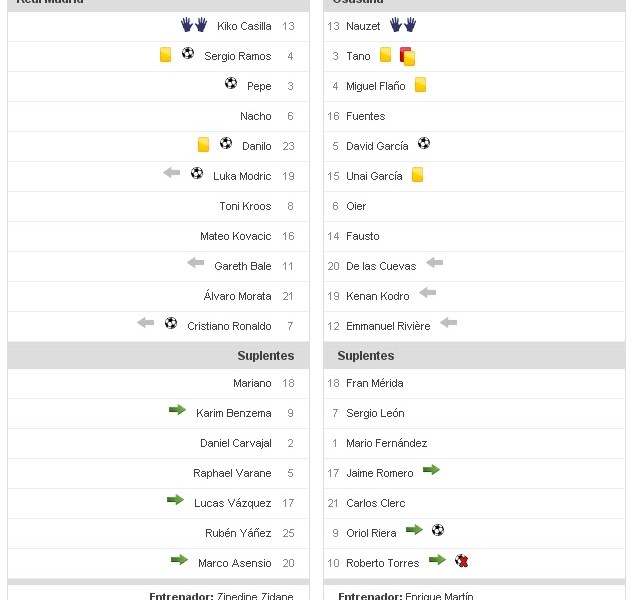The width and height of the screenshot is (631, 600).
Task: Click Jaime Romero's green substitution arrow
Action: click(431, 469)
